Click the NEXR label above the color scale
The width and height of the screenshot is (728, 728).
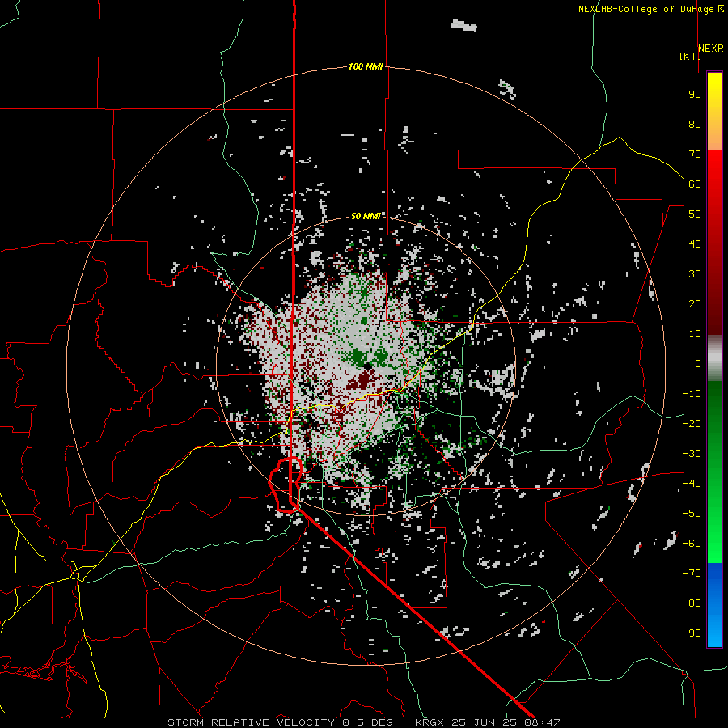tap(710, 49)
